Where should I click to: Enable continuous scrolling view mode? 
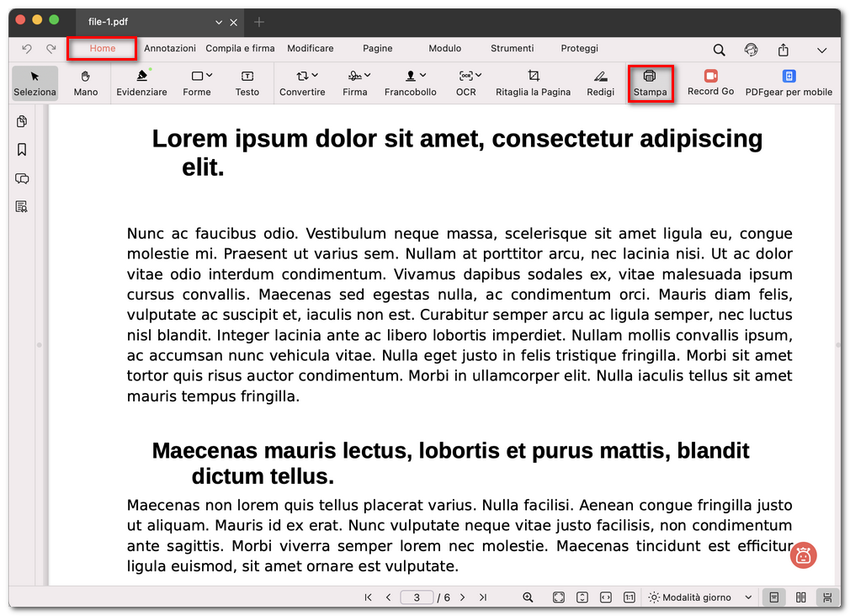point(827,597)
